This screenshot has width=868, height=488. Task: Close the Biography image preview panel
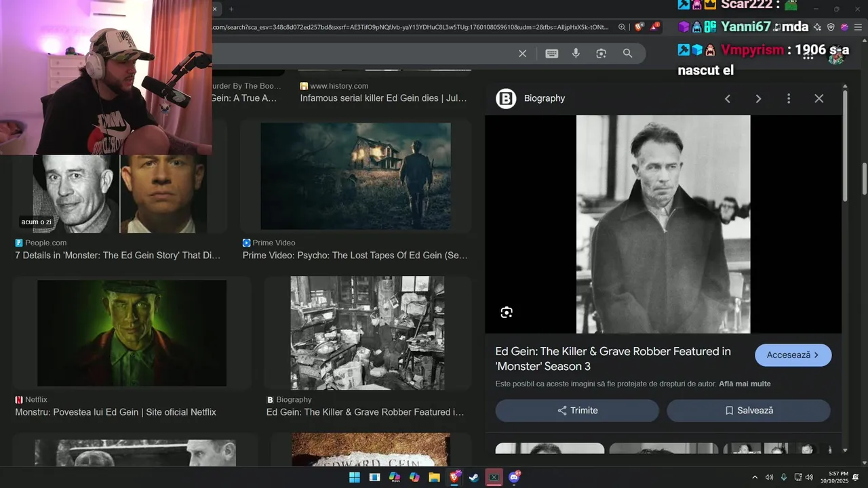point(819,99)
